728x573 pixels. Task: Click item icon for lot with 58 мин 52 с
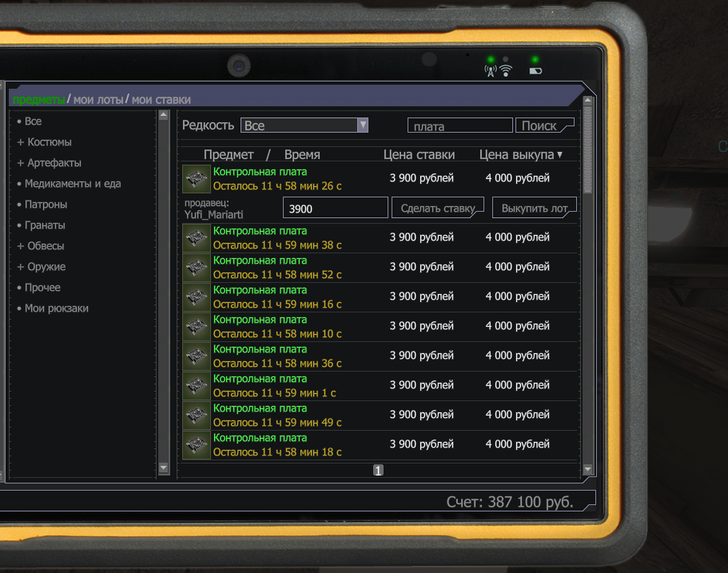point(197,268)
